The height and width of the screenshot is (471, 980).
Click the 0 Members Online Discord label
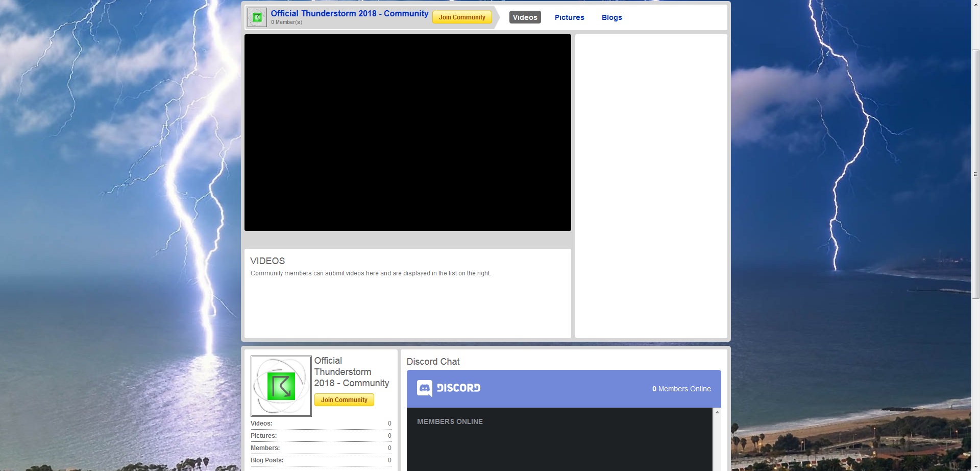coord(681,389)
